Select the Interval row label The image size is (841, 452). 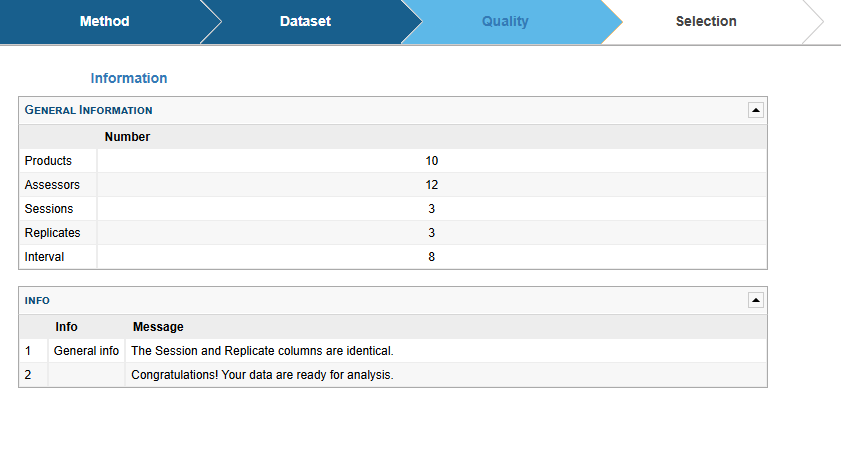(x=44, y=257)
